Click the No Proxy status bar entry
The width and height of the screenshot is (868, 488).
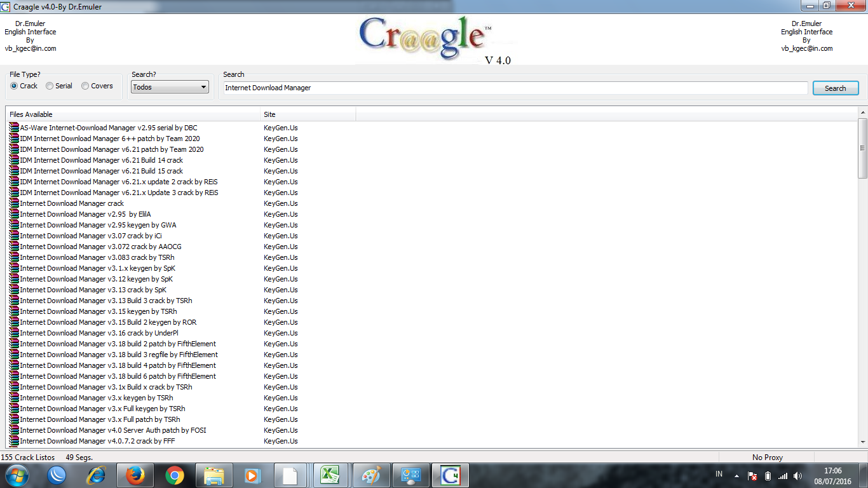[x=768, y=457]
